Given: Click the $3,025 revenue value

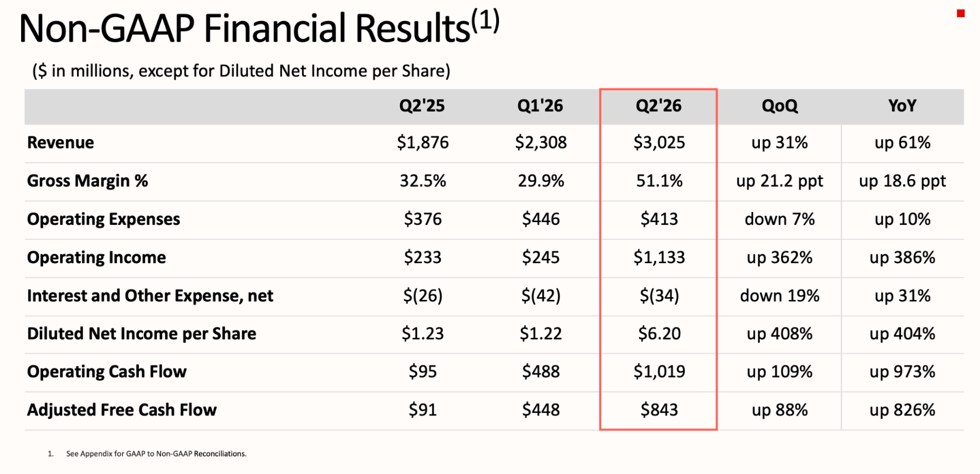Looking at the screenshot, I should click(659, 143).
